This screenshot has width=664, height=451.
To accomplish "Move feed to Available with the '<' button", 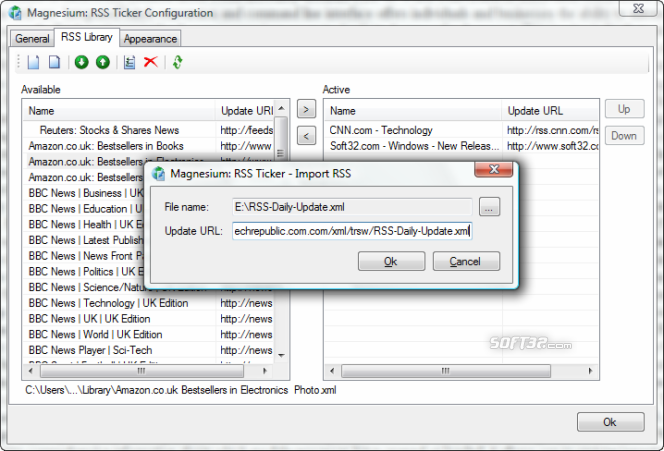I will coord(306,136).
